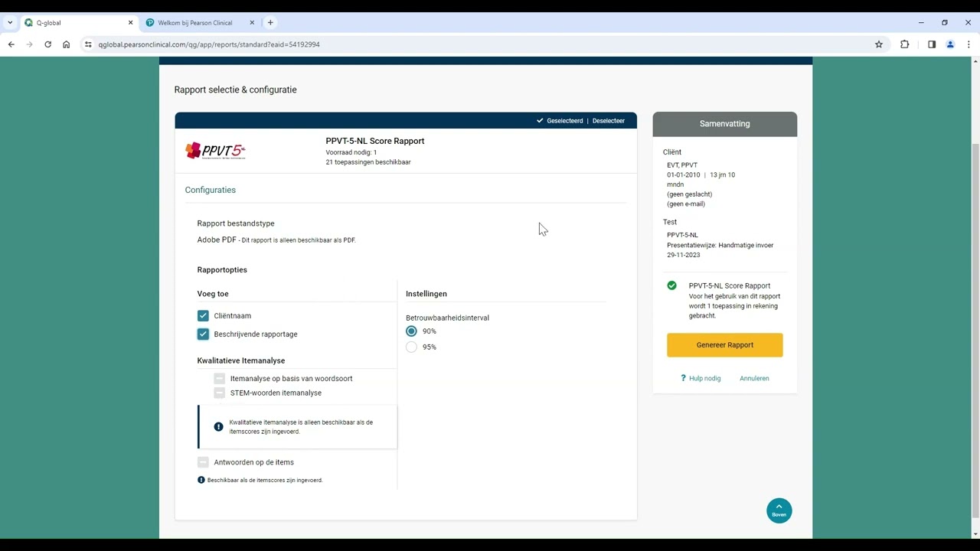980x551 pixels.
Task: Toggle Antwoorden op de items checkbox
Action: [x=203, y=462]
